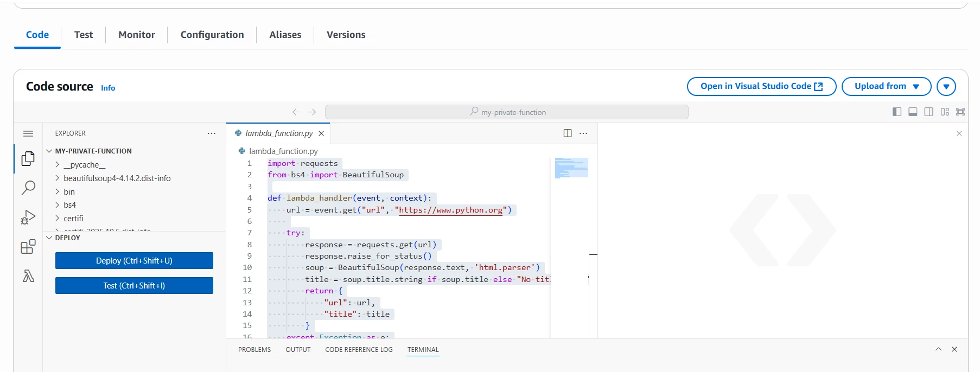Open the hamburger menu in activity bar
The image size is (980, 372).
tap(28, 133)
